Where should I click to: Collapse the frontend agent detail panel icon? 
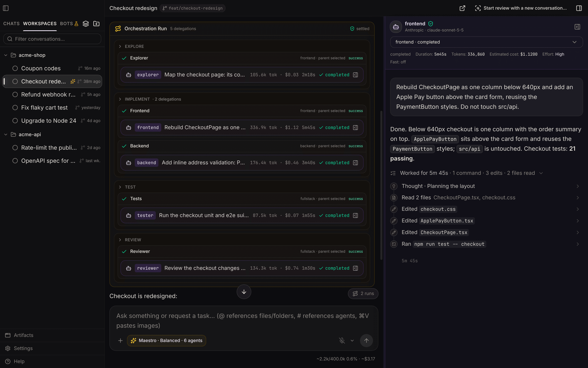(x=577, y=27)
